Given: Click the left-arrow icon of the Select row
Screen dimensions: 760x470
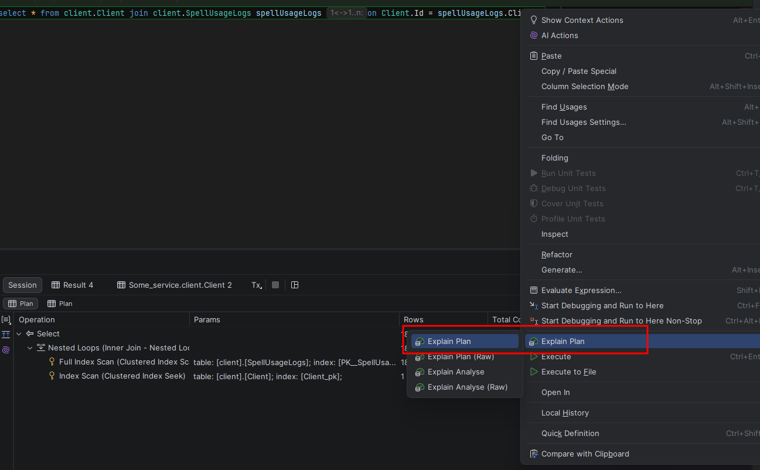Looking at the screenshot, I should point(30,334).
